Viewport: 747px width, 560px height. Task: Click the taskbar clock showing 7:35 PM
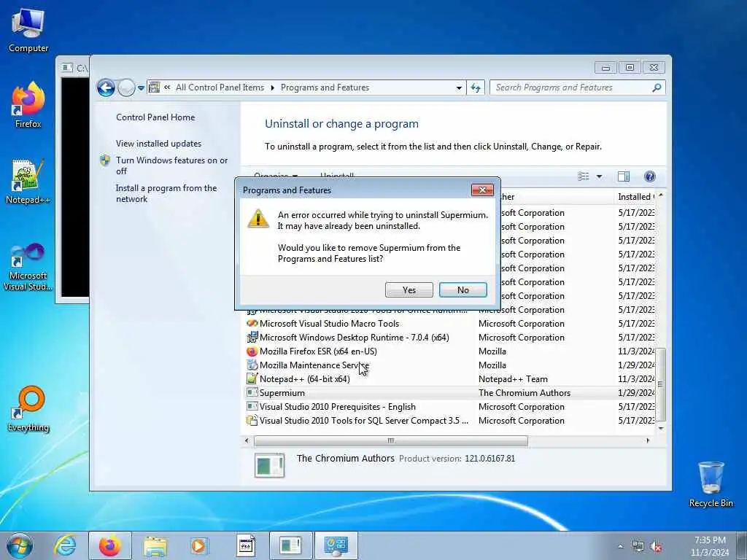tap(710, 546)
